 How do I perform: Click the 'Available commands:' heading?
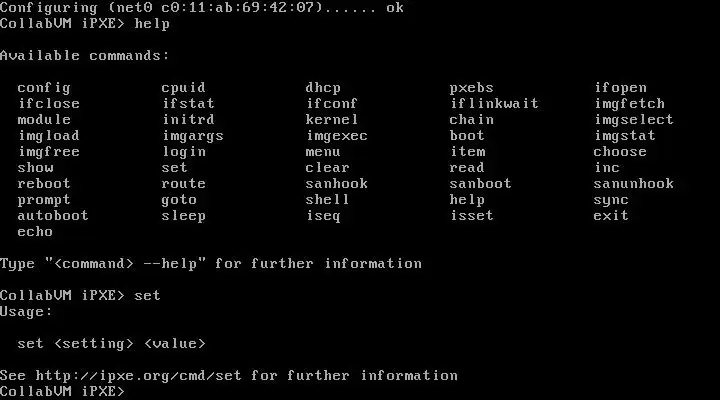coord(84,56)
